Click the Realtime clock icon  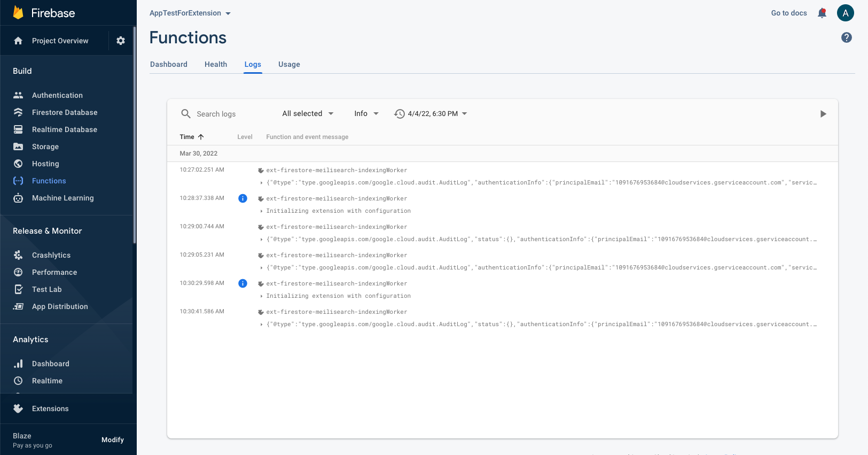pyautogui.click(x=18, y=381)
